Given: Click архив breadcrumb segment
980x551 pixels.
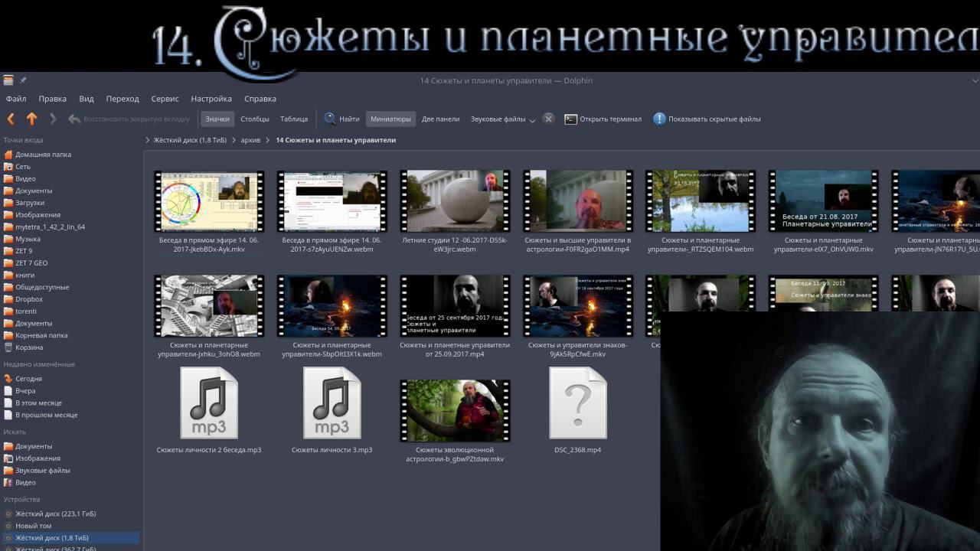Looking at the screenshot, I should coord(250,140).
